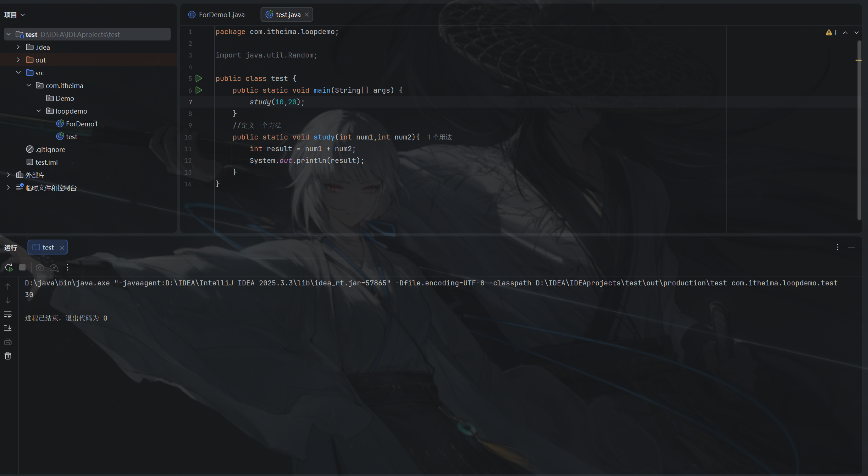The height and width of the screenshot is (476, 868).
Task: Go to next highlighted problem
Action: click(857, 33)
